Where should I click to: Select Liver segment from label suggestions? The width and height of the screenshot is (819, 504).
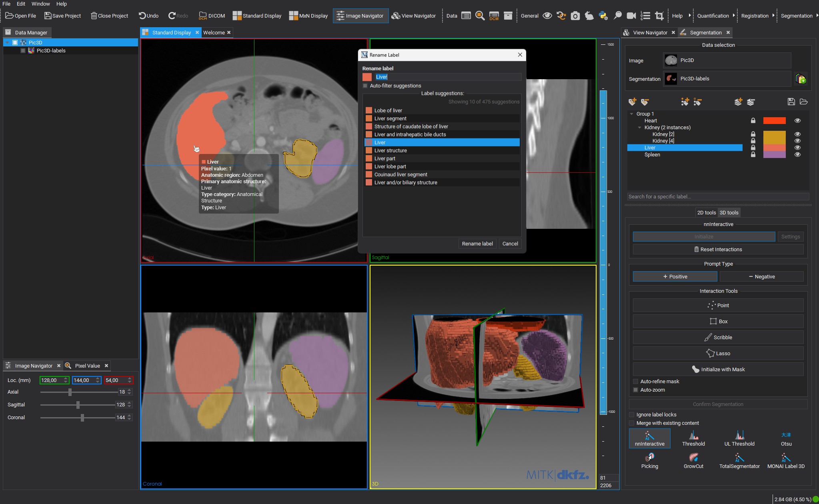[390, 118]
